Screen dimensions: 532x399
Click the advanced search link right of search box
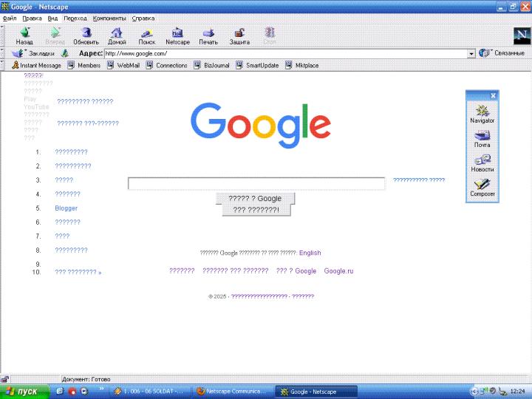(x=419, y=180)
